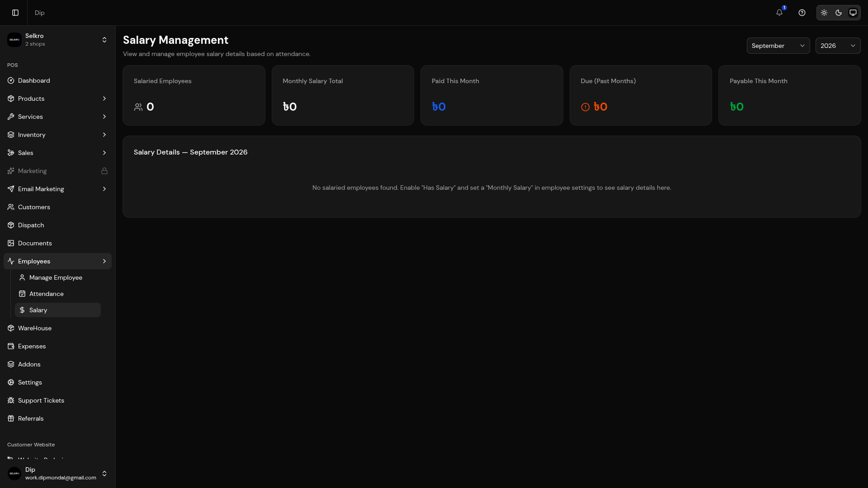Click the Settings gear icon
Screen dimensions: 868x488
click(x=11, y=382)
